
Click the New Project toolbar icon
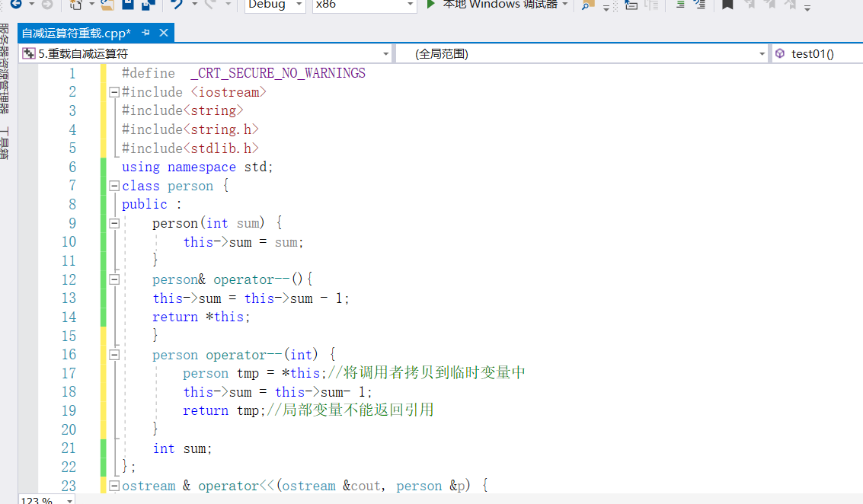tap(76, 5)
